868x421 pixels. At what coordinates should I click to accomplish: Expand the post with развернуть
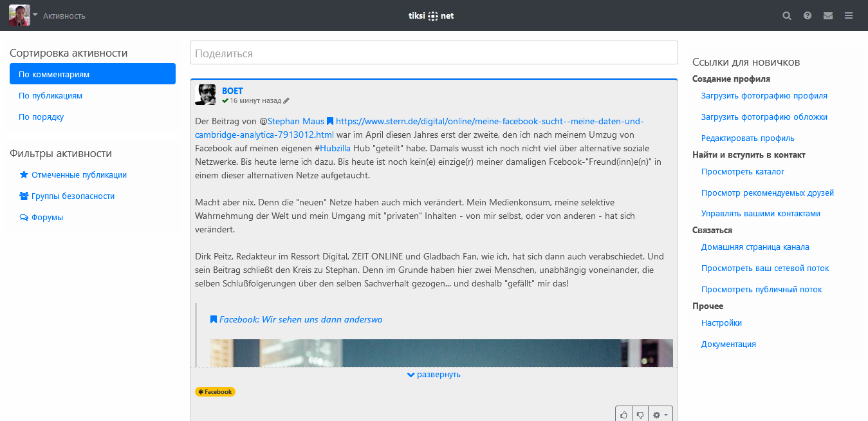(x=434, y=375)
